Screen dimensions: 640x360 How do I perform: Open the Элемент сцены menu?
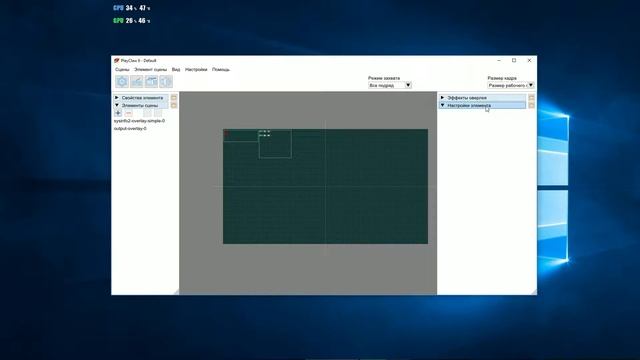tap(150, 70)
